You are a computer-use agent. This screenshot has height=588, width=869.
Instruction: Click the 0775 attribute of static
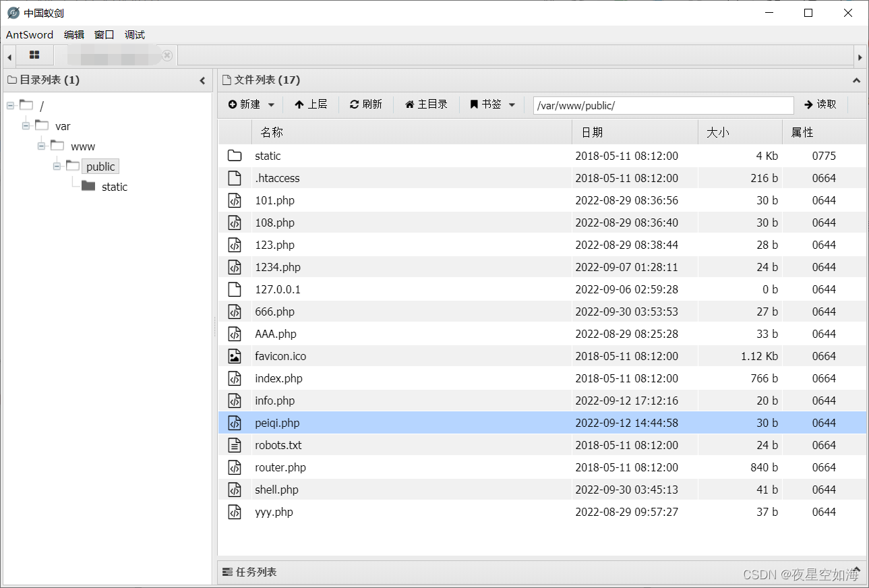coord(824,156)
